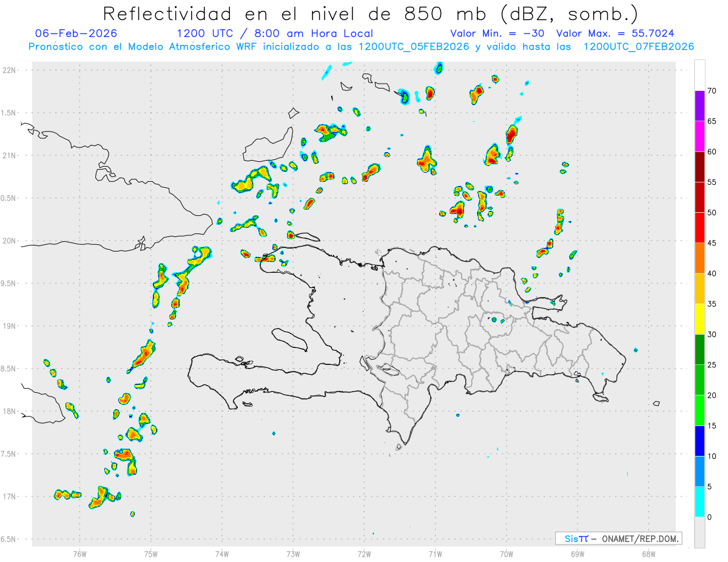The image size is (728, 562).
Task: Click the '17N' latitude axis label
Action: click(9, 497)
